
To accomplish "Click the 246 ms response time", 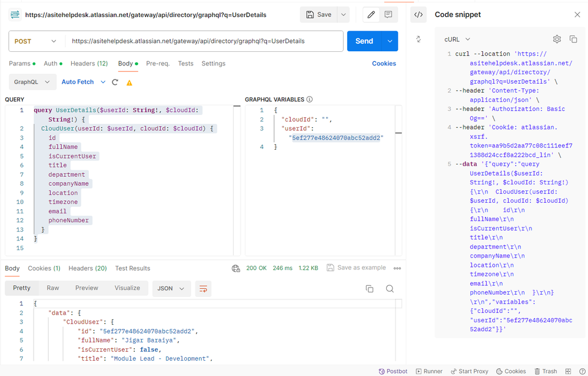I will [283, 268].
